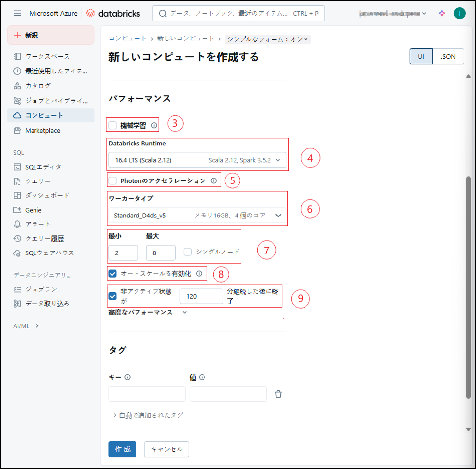Screen dimensions: 476x469
Task: Select SQLエディタ in the sidebar
Action: [x=43, y=167]
